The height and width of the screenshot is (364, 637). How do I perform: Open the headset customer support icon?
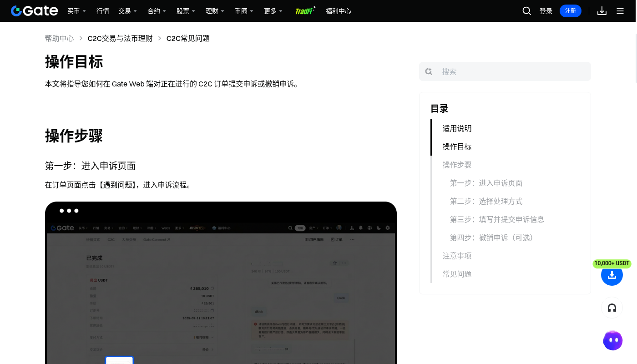click(612, 308)
